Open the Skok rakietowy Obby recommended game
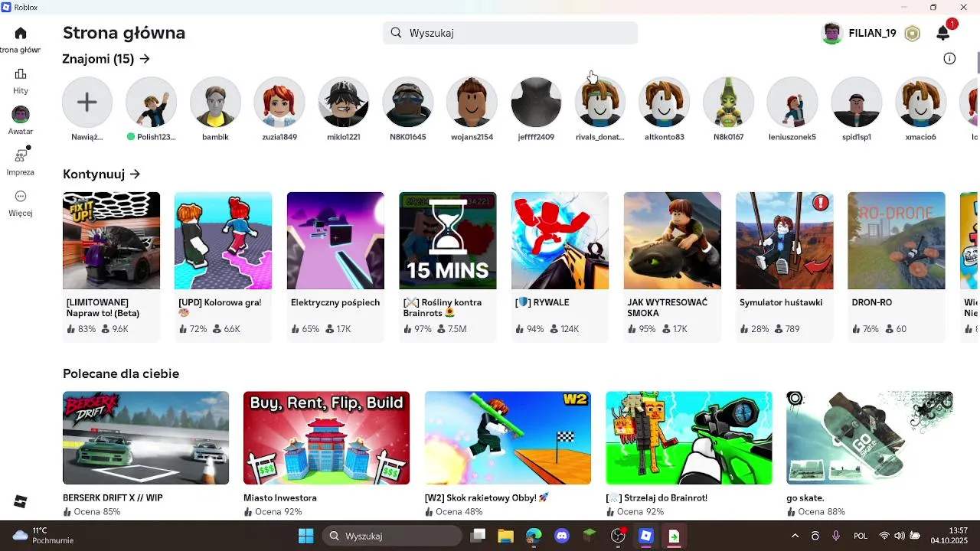980x551 pixels. (508, 455)
